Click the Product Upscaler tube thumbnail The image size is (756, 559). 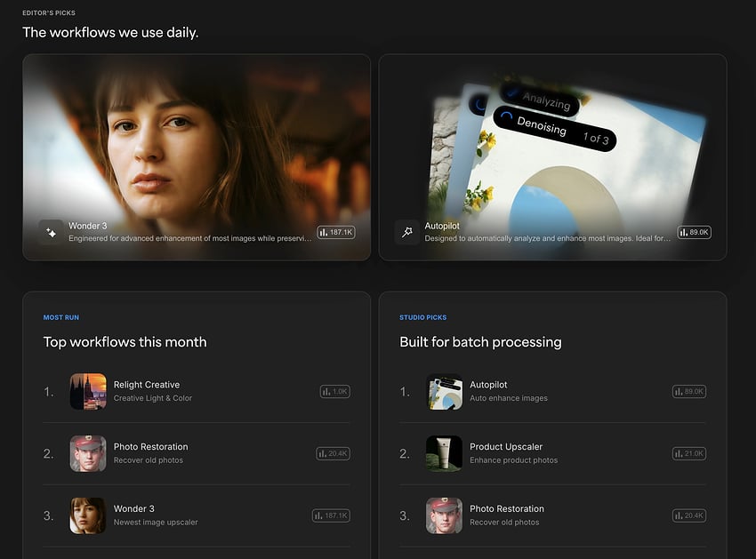coord(444,453)
